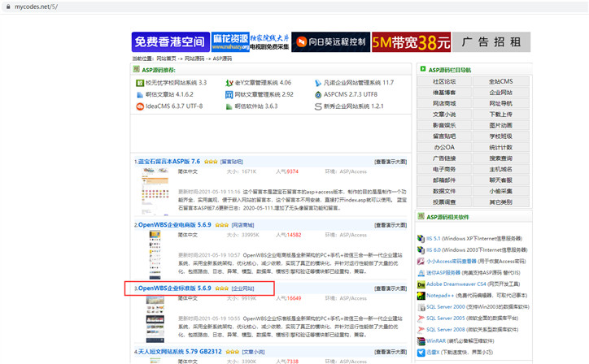This screenshot has width=589, height=364.
Task: Click the star rating of OpenWBS企业电商版
Action: tap(221, 225)
